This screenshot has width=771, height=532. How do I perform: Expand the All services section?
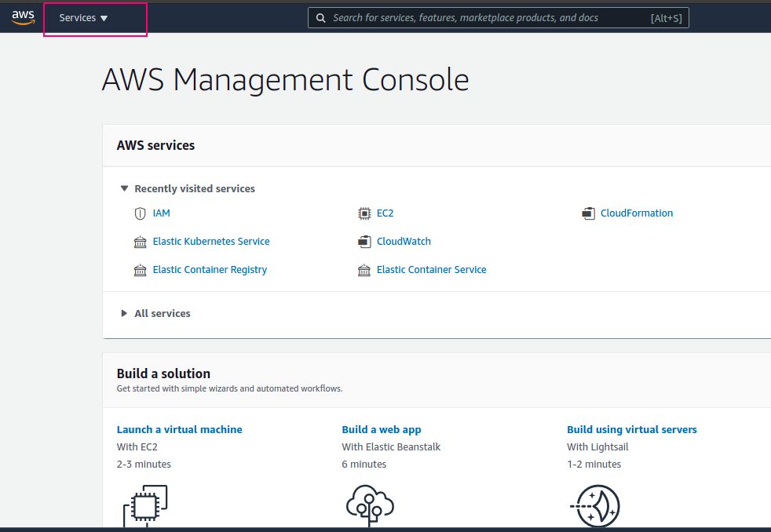point(124,313)
